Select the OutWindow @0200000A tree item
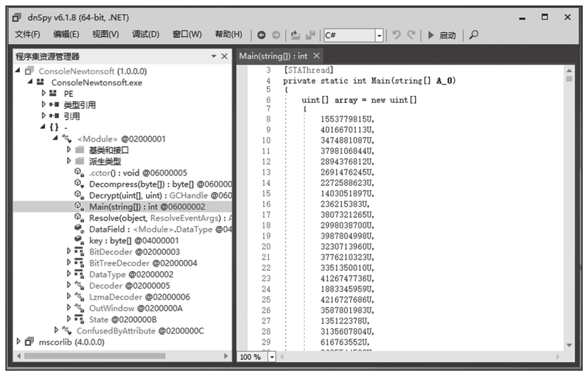This screenshot has height=376, width=588. (x=136, y=308)
